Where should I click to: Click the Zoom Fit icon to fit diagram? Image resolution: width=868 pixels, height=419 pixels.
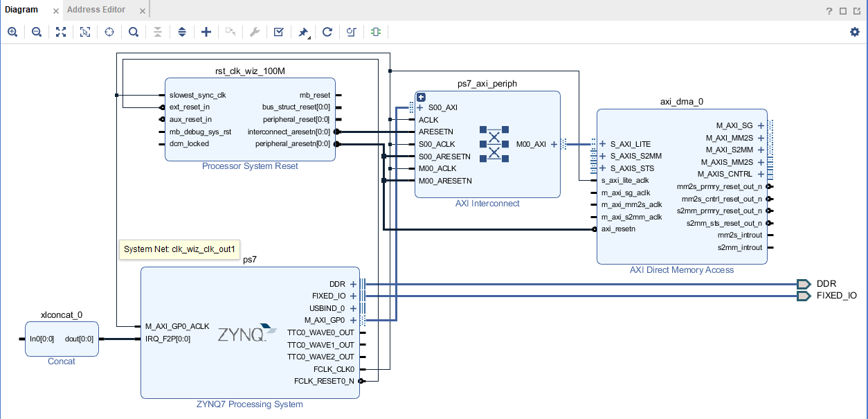point(61,31)
